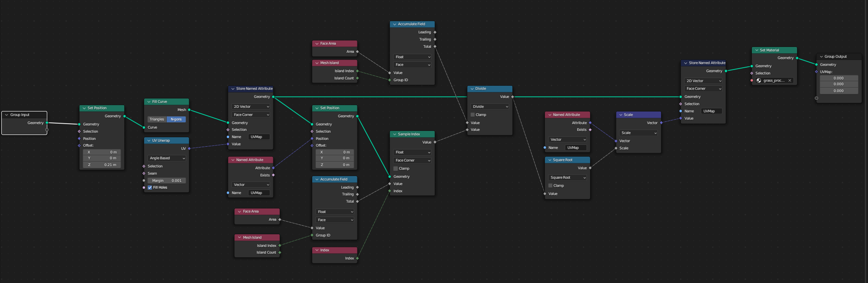Select the Sample Index node header

pos(412,134)
